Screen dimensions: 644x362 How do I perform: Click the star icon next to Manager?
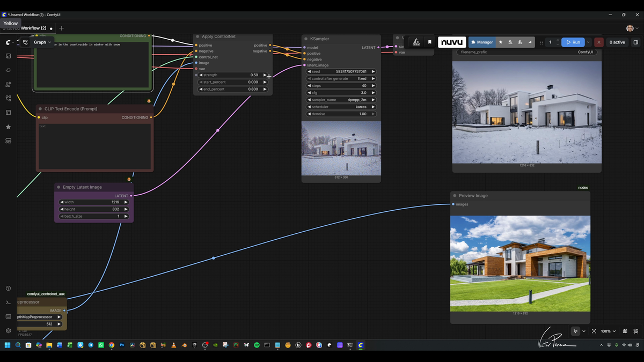point(501,42)
